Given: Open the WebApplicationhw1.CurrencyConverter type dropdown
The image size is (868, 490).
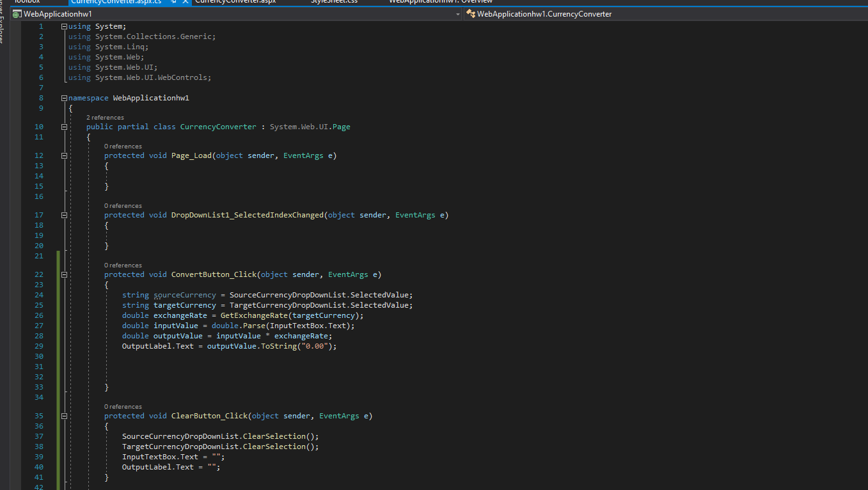Looking at the screenshot, I should click(665, 13).
